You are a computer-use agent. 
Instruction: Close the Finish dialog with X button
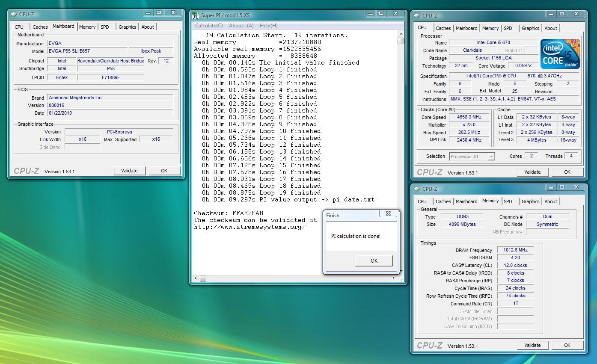[388, 213]
